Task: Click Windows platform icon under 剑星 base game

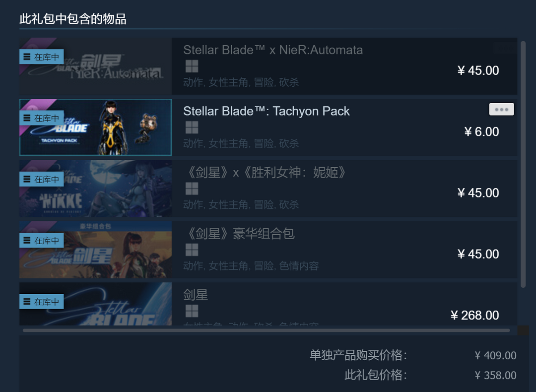Action: 192,311
